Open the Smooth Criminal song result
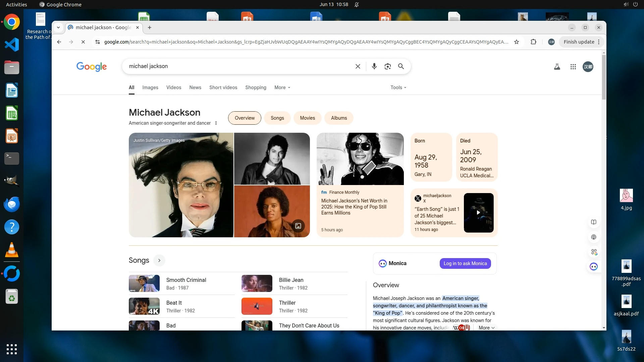 (x=186, y=280)
